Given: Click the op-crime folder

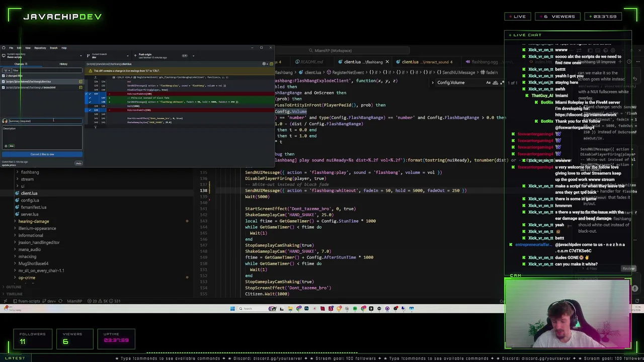Looking at the screenshot, I should tap(27, 278).
